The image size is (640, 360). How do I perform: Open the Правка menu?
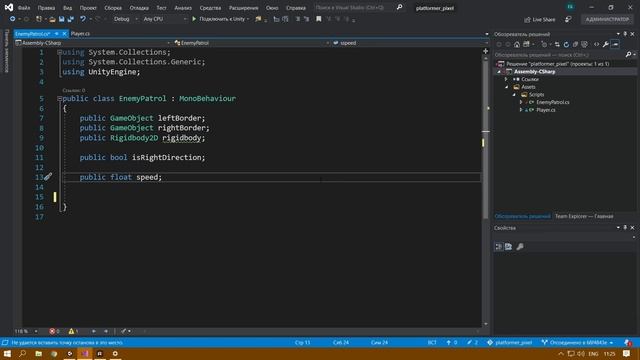46,8
